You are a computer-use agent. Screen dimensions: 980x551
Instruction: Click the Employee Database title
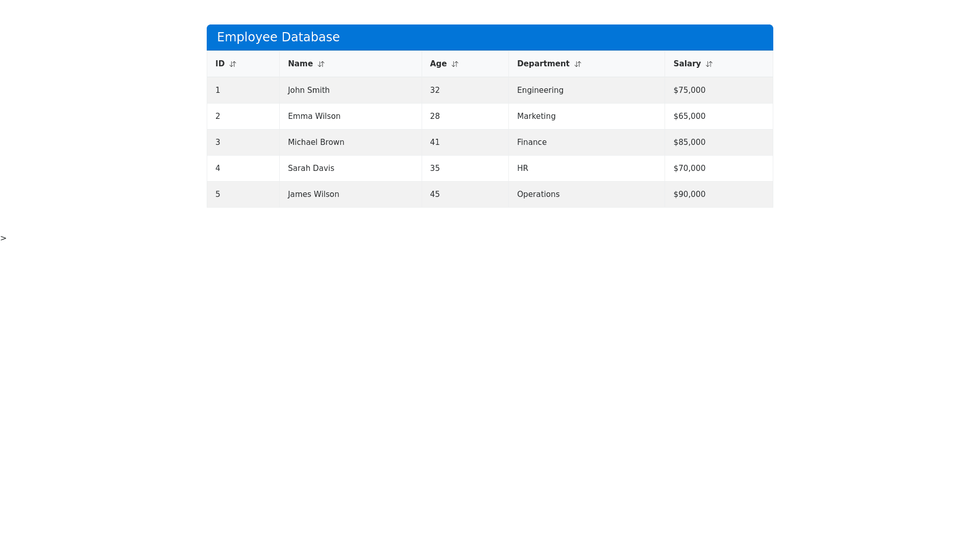click(x=278, y=37)
